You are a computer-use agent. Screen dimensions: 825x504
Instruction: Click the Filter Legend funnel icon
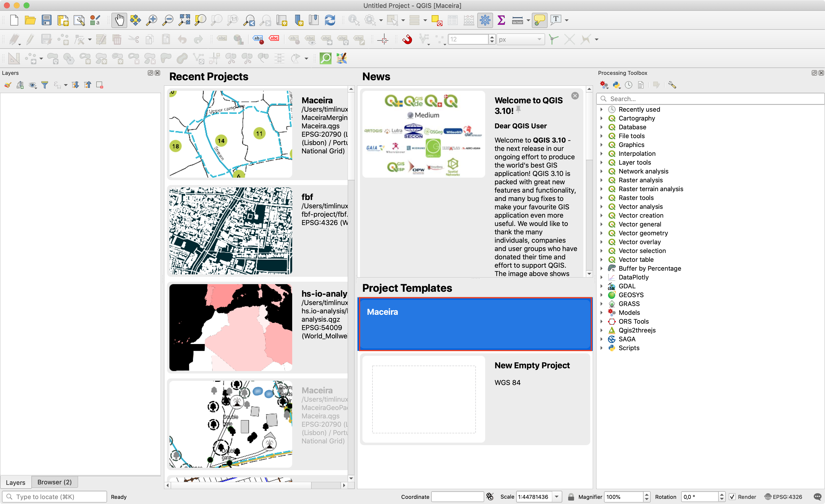(x=44, y=85)
